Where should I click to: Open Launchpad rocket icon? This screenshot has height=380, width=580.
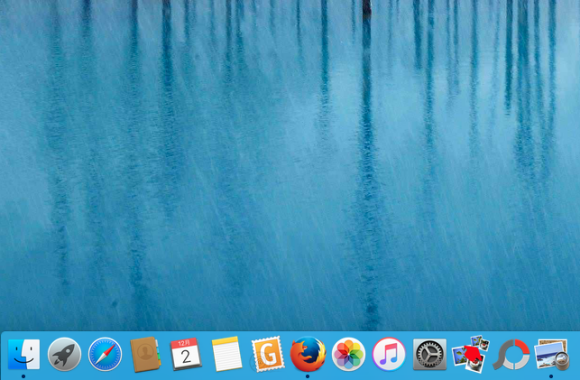click(64, 354)
